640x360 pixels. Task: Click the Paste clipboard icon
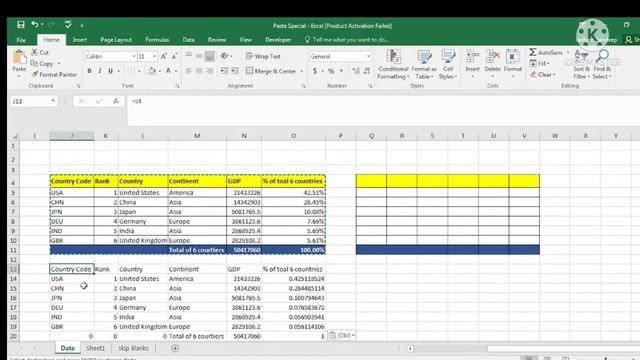(19, 57)
